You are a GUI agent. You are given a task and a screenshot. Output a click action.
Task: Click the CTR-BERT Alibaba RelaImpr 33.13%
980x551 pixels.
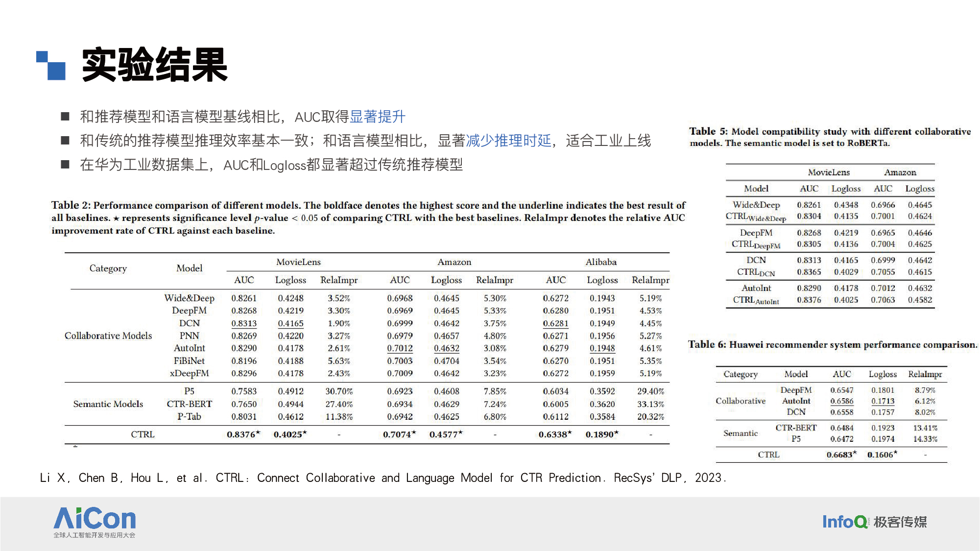click(x=650, y=404)
